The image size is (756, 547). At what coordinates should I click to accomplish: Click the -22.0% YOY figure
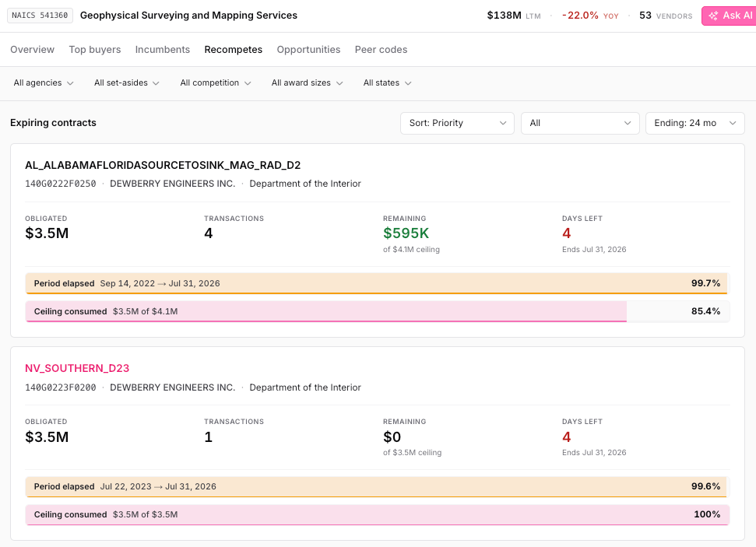pos(590,16)
